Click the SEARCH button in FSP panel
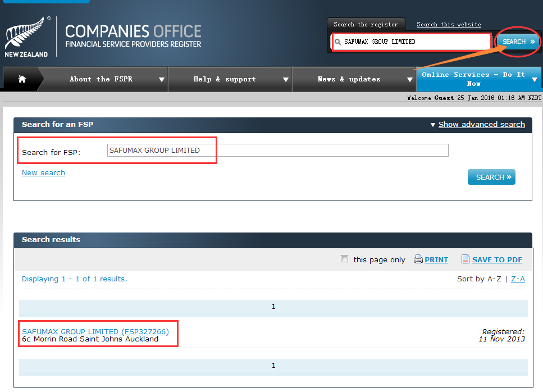543x392 pixels. [x=491, y=177]
